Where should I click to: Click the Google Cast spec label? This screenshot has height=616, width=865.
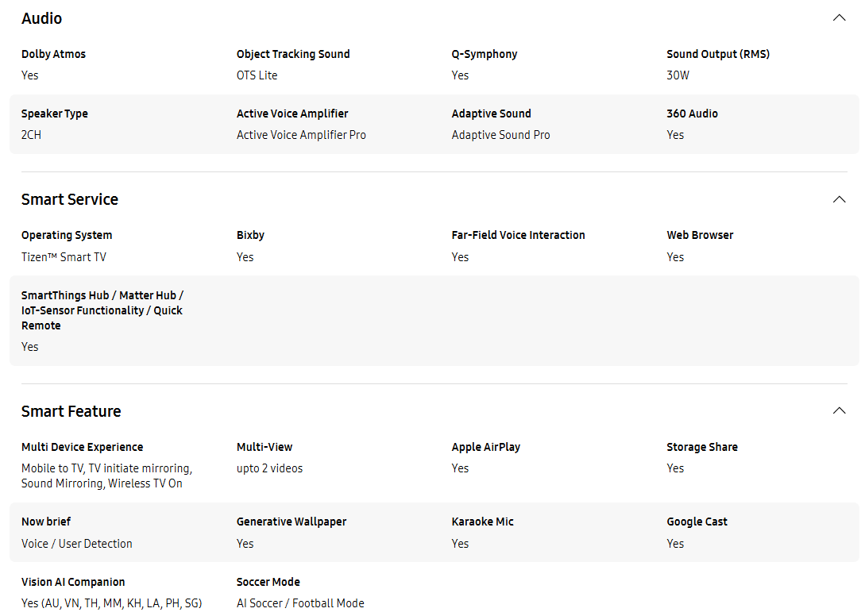click(x=697, y=522)
